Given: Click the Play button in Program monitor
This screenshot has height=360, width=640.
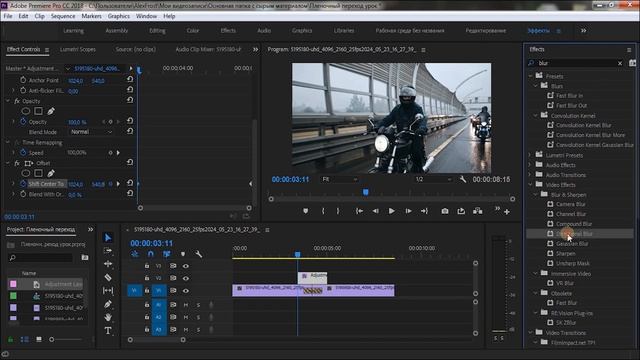Looking at the screenshot, I should tap(391, 211).
